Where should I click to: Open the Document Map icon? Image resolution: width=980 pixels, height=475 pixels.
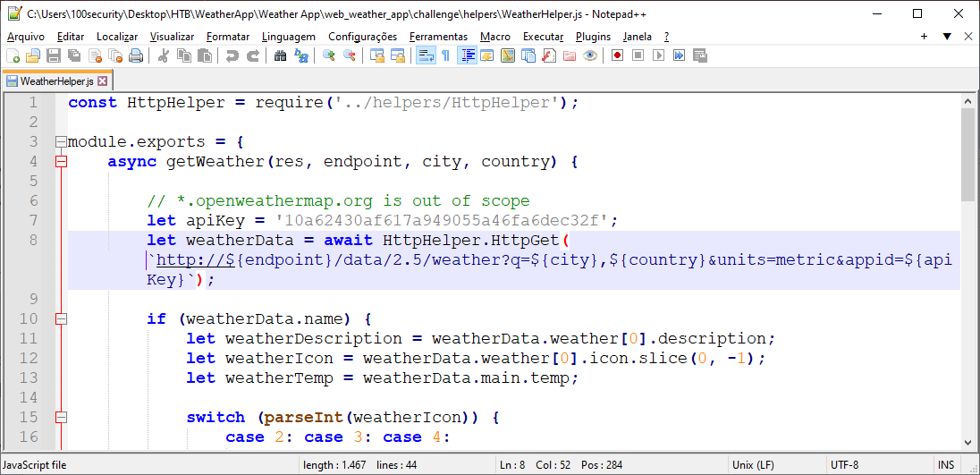coord(507,55)
